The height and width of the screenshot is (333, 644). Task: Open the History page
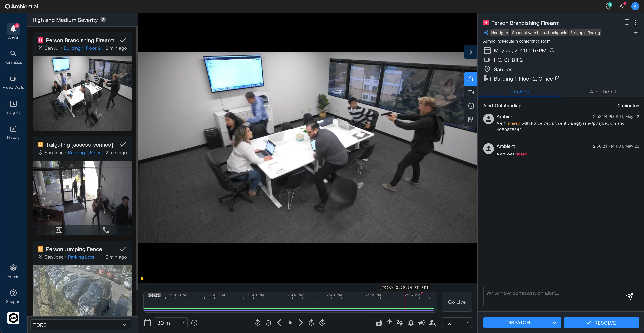[x=13, y=132]
